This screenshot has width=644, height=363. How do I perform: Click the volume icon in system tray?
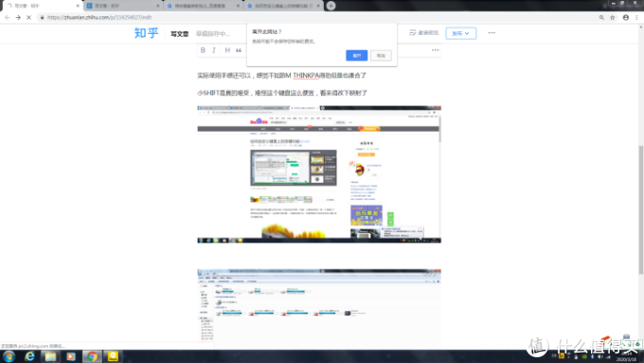click(600, 356)
